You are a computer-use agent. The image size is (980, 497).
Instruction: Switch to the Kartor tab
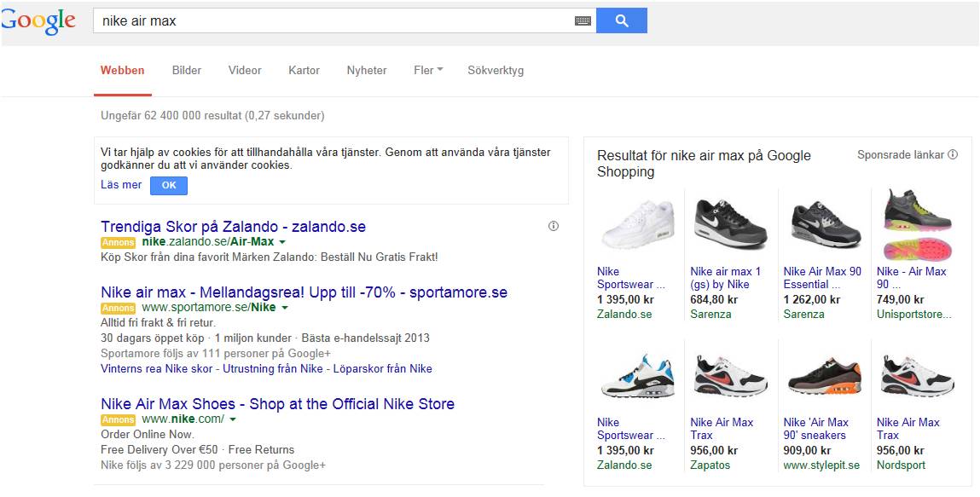pyautogui.click(x=304, y=71)
